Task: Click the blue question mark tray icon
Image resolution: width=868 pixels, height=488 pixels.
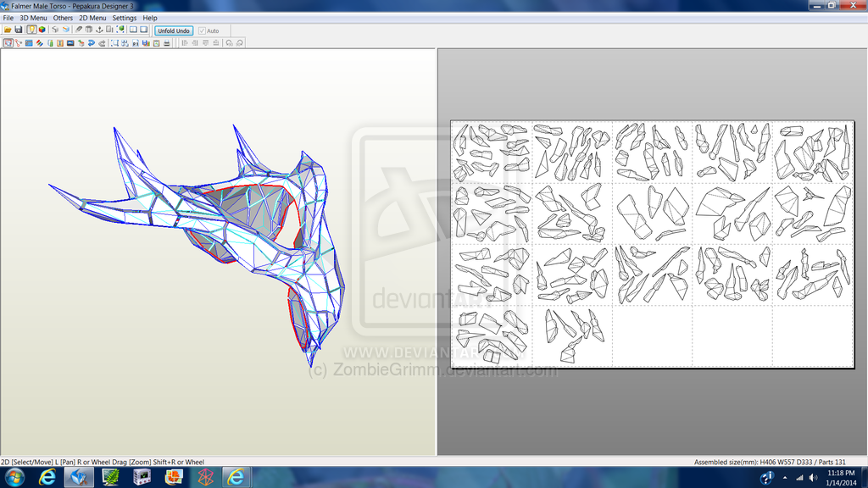Action: pos(766,478)
